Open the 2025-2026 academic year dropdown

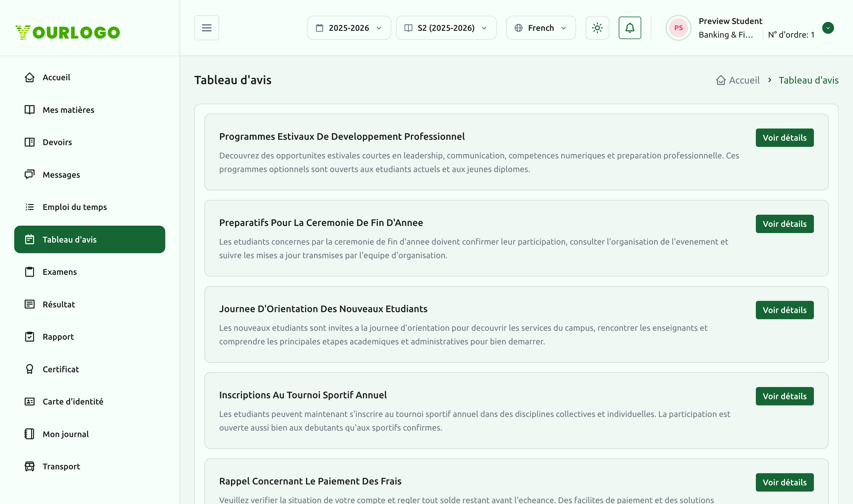tap(349, 28)
